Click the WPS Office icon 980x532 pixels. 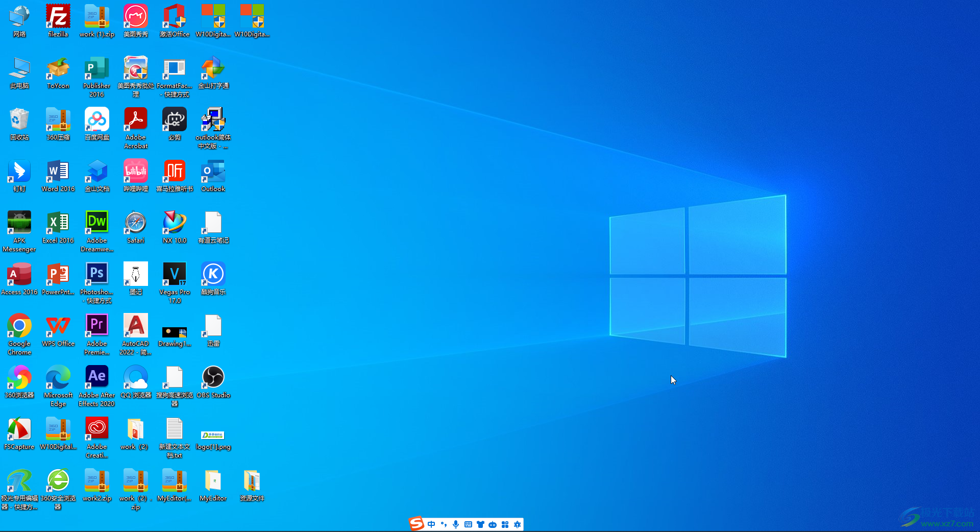(58, 326)
